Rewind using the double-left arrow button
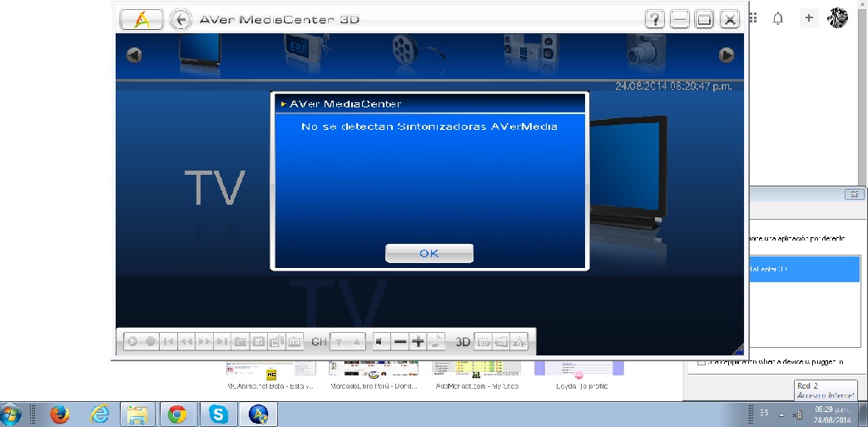The width and height of the screenshot is (868, 427). point(186,342)
